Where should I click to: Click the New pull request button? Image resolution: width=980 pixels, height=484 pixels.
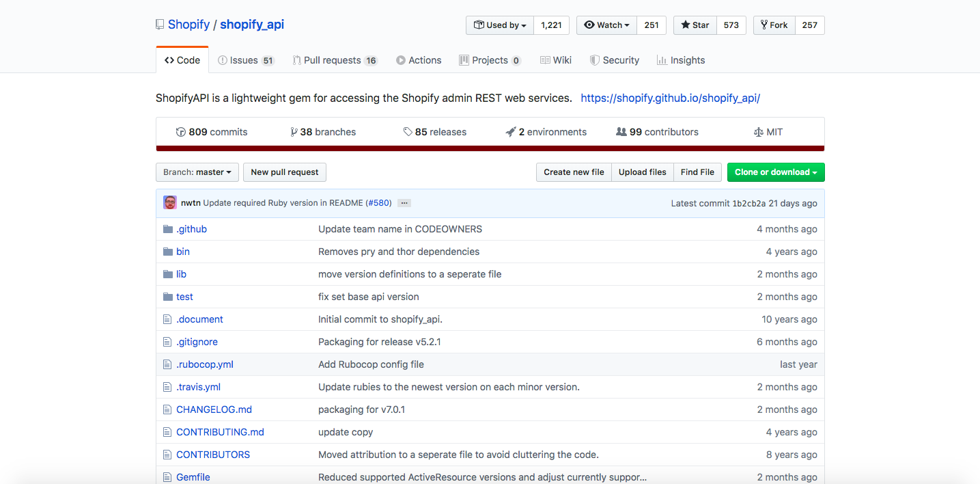pos(285,172)
